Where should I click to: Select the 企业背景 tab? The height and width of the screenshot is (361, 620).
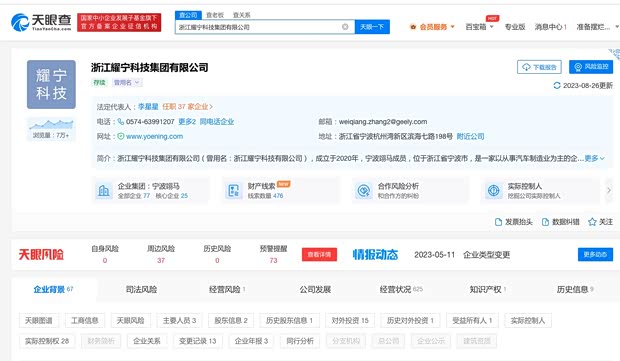click(x=53, y=289)
